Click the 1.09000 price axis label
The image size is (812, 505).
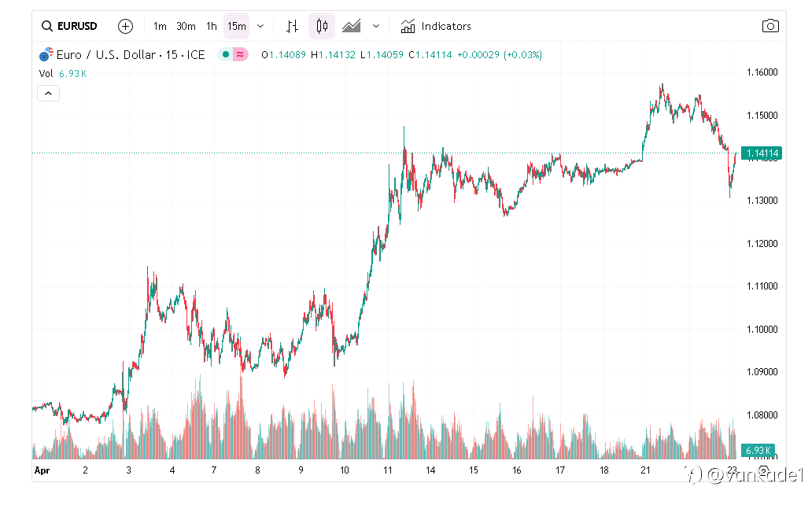[x=762, y=372]
